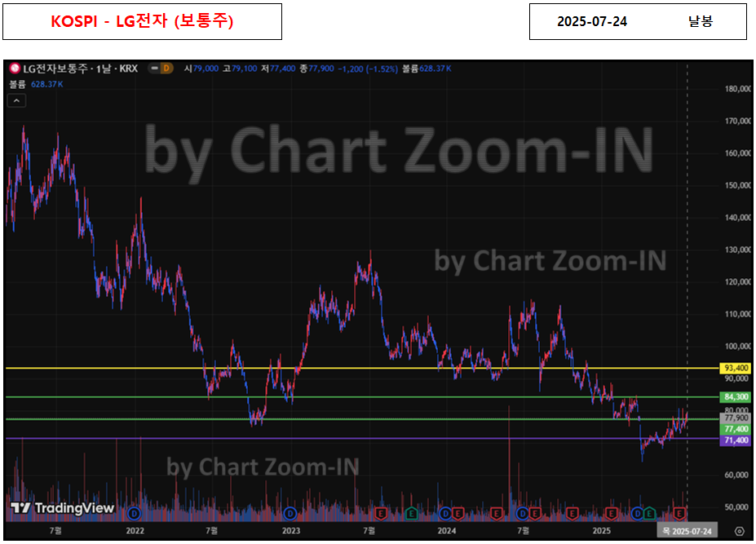Click the TradingView logo

tap(62, 508)
